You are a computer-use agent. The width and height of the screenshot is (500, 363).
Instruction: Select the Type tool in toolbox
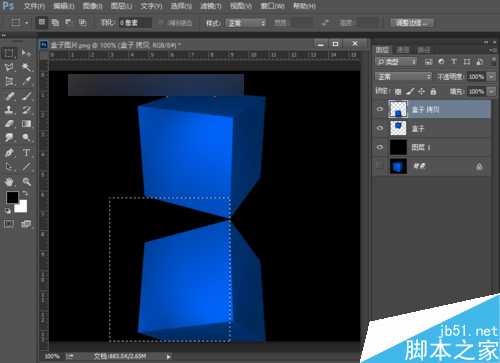tap(26, 153)
